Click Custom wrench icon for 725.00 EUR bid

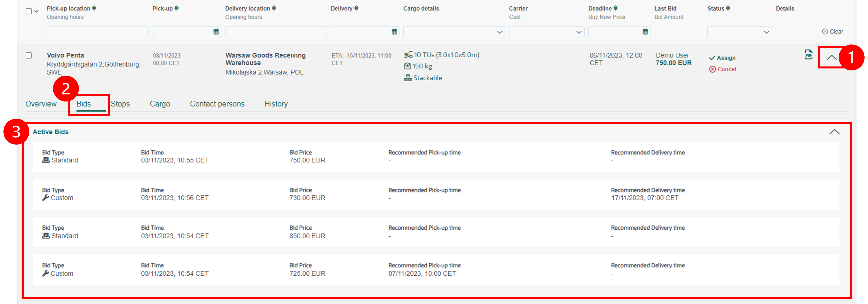[x=45, y=273]
